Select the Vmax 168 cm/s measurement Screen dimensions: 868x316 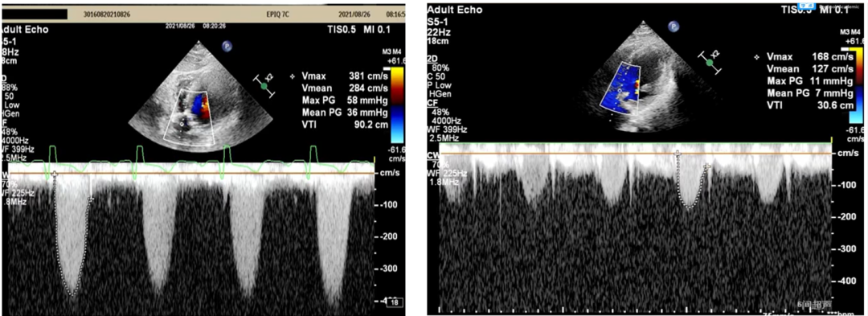803,57
